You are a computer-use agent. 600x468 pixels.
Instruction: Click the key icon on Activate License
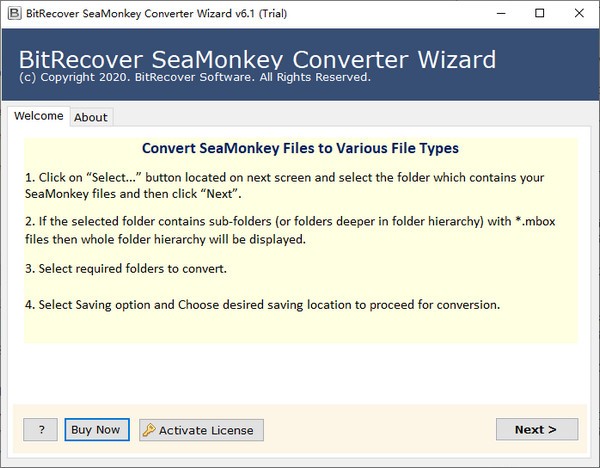pos(149,430)
